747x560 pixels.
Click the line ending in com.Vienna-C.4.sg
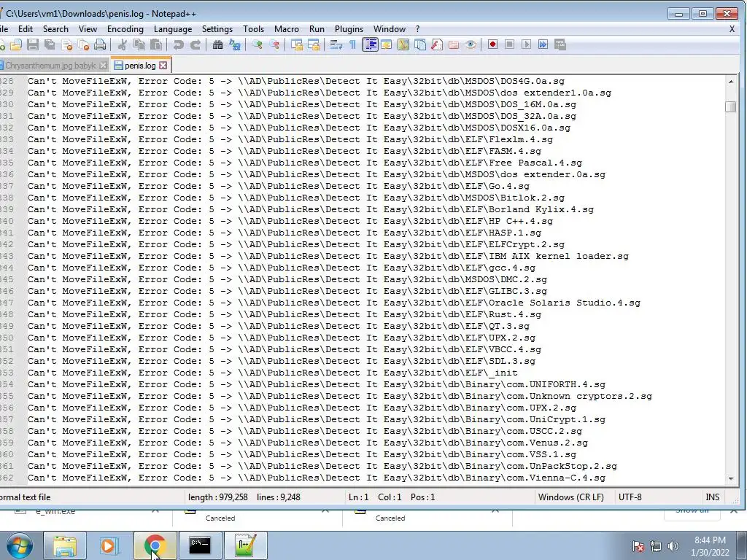click(x=317, y=478)
